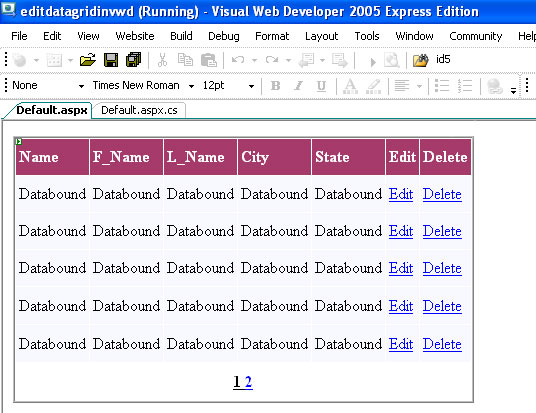The width and height of the screenshot is (536, 413).
Task: Switch to the Default.aspx.cs tab
Action: [139, 110]
